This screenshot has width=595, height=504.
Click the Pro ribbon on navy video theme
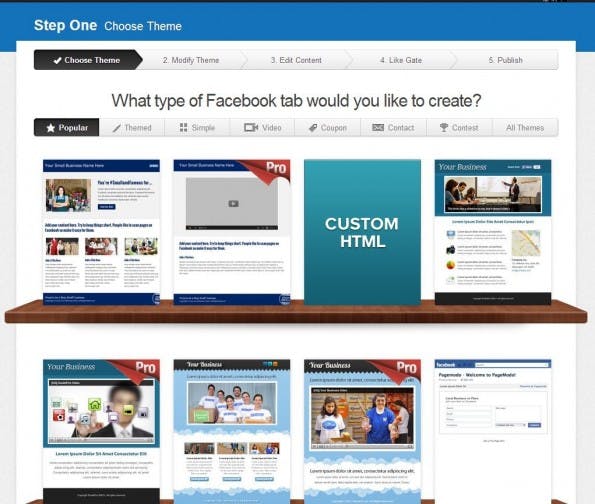click(x=269, y=170)
